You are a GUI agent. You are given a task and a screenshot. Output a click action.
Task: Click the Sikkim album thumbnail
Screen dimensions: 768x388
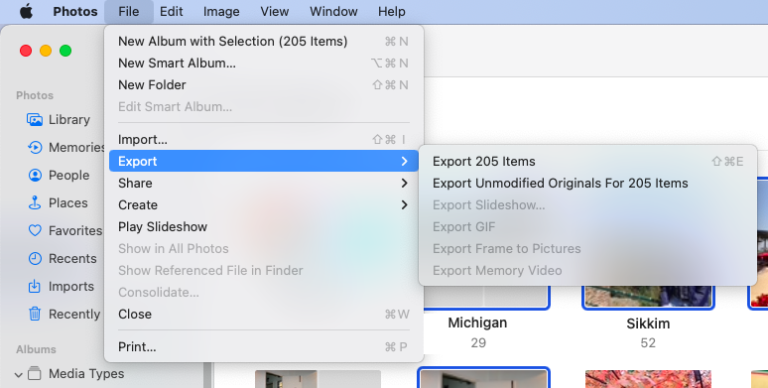(x=648, y=297)
